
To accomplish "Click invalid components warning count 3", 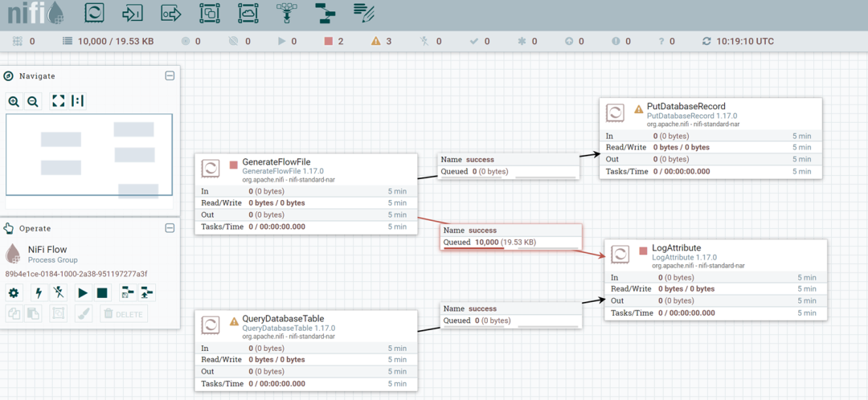I will [x=382, y=42].
